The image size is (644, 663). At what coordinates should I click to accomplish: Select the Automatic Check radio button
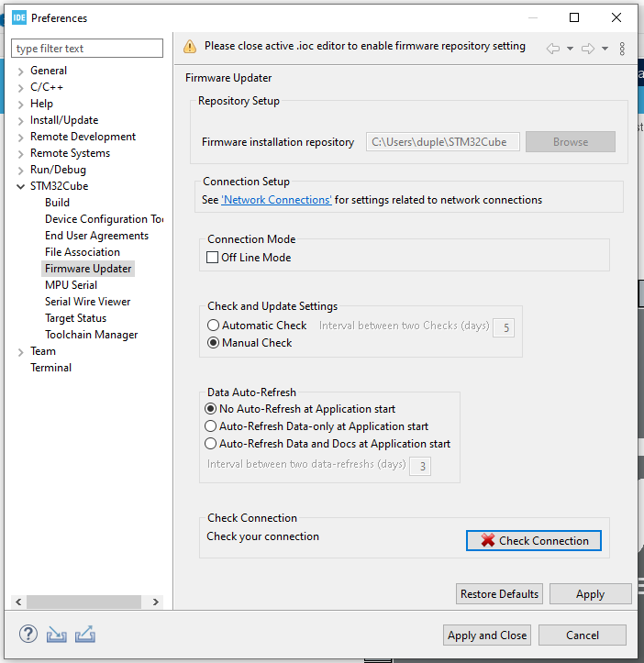click(x=213, y=326)
